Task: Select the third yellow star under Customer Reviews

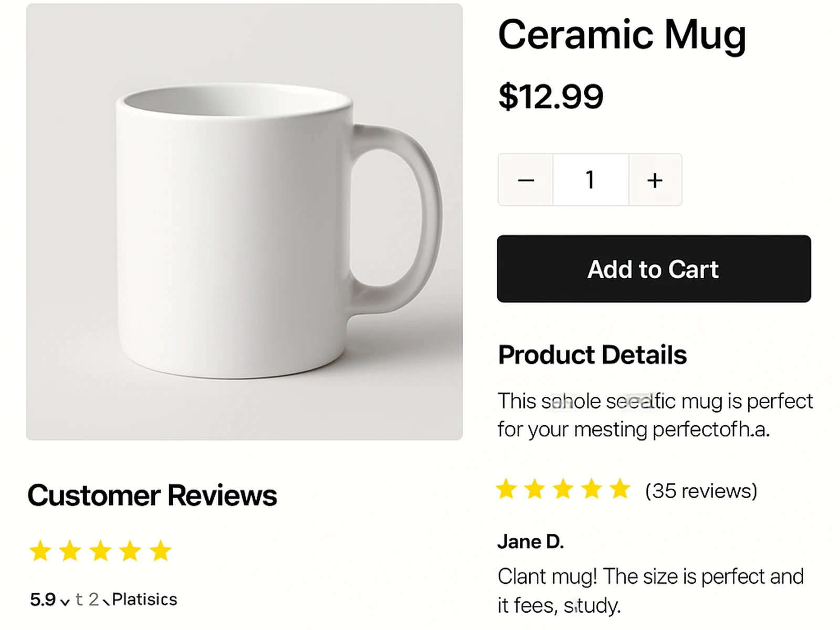Action: click(x=101, y=551)
